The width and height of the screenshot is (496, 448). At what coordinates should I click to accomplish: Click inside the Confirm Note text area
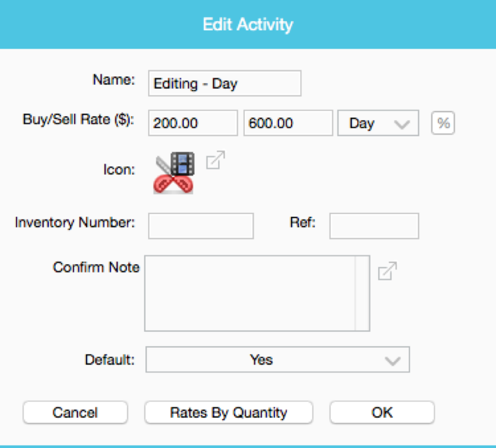(x=250, y=293)
